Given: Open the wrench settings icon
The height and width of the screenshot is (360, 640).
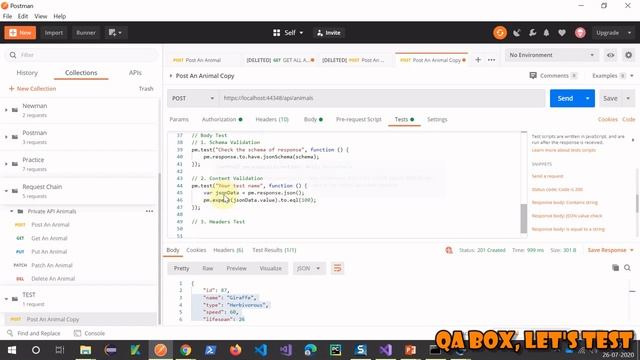Looking at the screenshot, I should click(x=532, y=33).
